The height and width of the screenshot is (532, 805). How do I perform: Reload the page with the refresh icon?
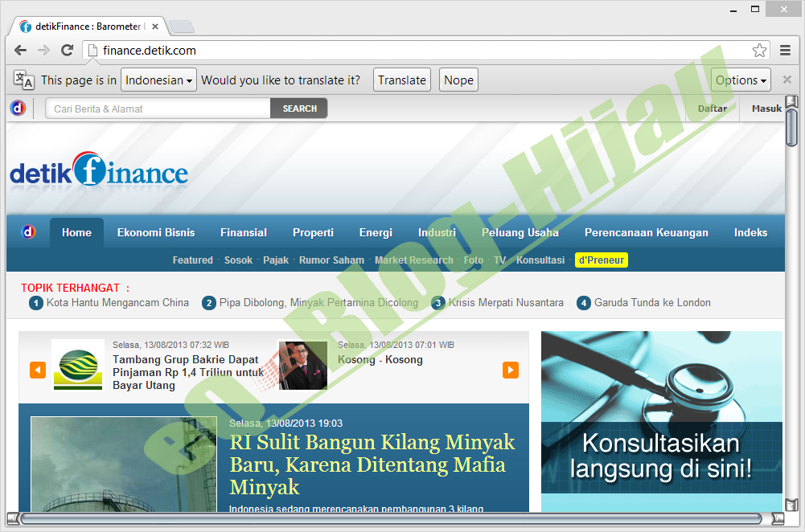[68, 51]
